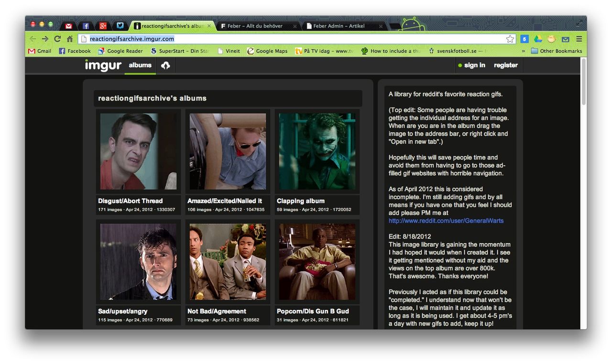Screen dimensions: 612x364
Task: Open the Sad/upset/angry album thumbnail
Action: 138,261
